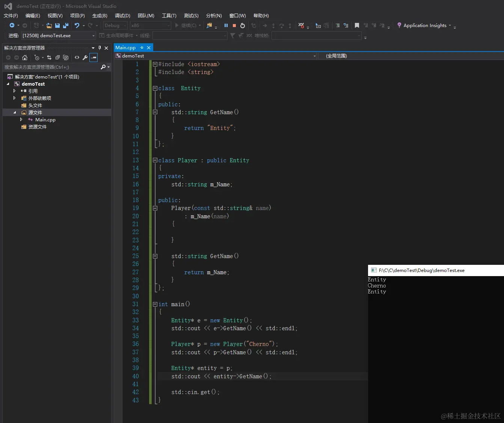Image resolution: width=504 pixels, height=423 pixels.
Task: Open the process [12508] demoTest.exe dropdown
Action: pos(58,36)
